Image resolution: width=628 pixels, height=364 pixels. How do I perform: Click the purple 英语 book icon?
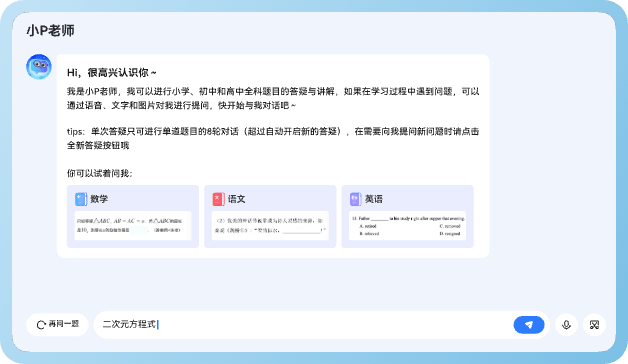click(x=356, y=199)
